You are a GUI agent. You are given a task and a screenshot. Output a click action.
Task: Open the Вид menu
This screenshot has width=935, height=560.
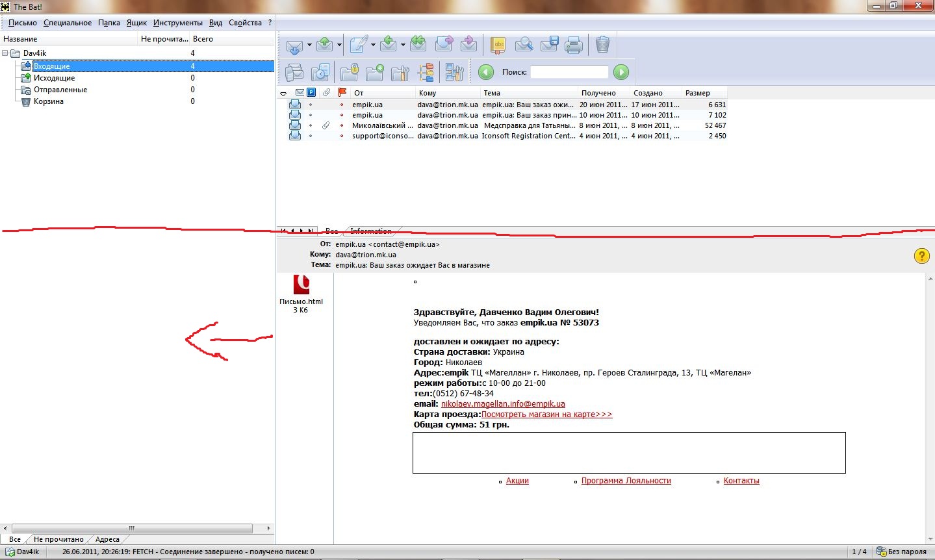click(216, 23)
